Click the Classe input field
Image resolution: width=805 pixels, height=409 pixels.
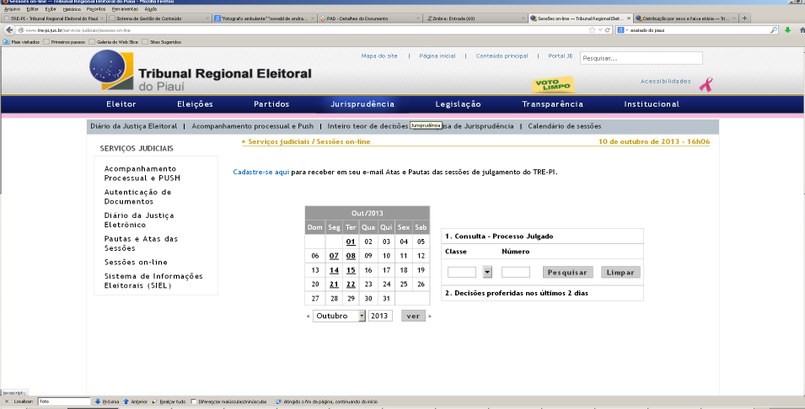pyautogui.click(x=462, y=272)
